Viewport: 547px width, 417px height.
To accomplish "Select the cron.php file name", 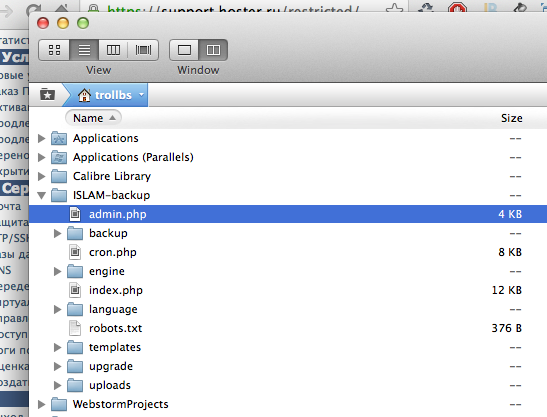I will (113, 252).
